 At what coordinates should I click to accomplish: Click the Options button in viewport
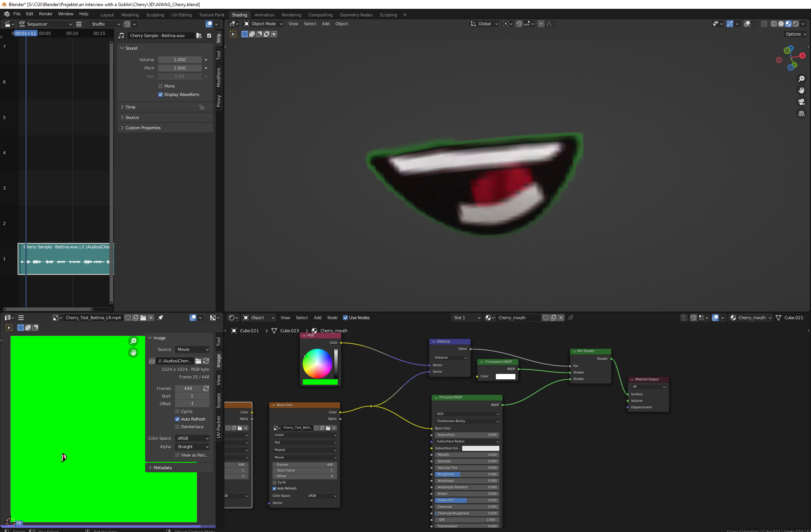796,34
